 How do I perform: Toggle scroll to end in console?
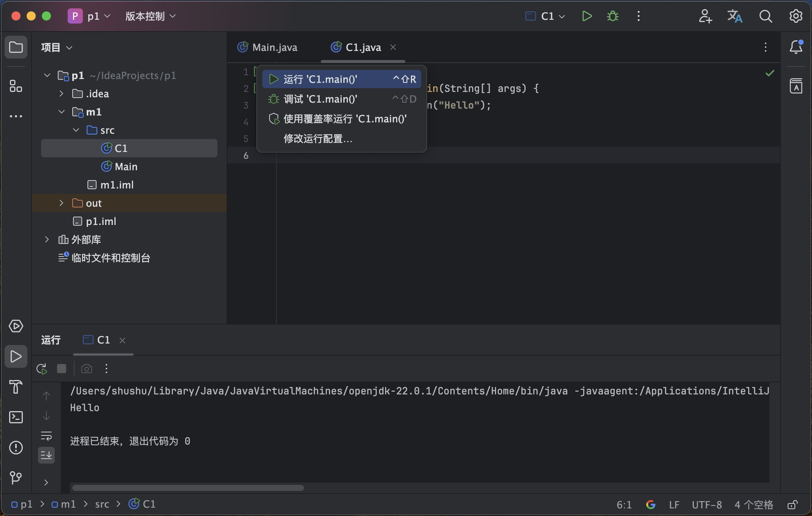pos(46,455)
